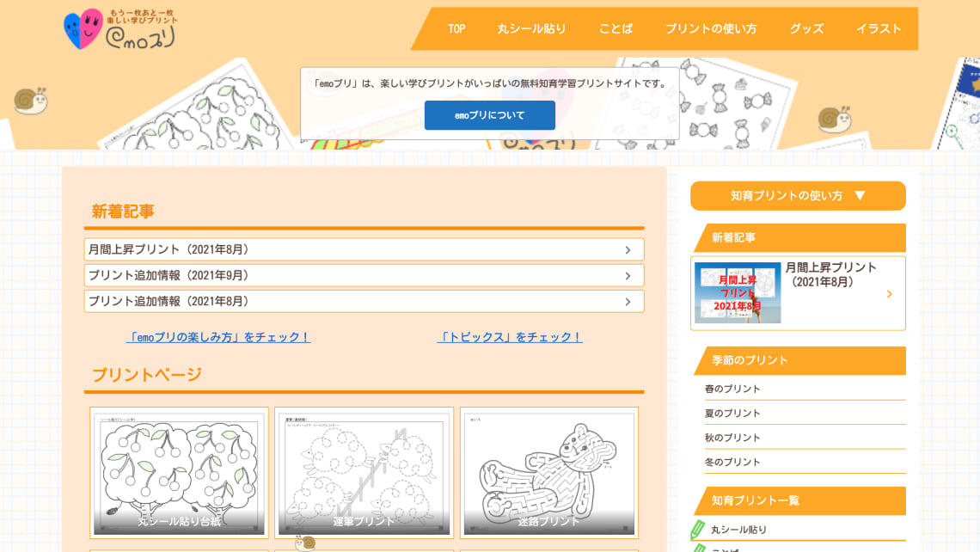Open the TOP menu item

(x=456, y=28)
